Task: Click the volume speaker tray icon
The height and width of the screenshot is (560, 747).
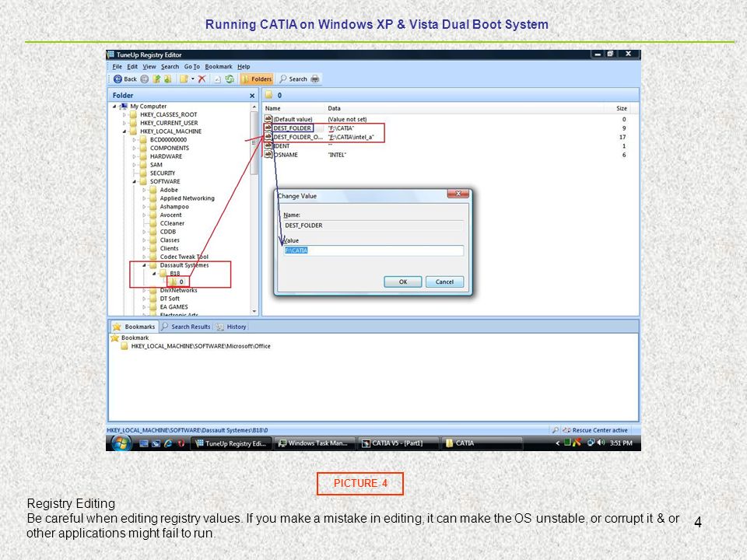Action: pyautogui.click(x=601, y=443)
